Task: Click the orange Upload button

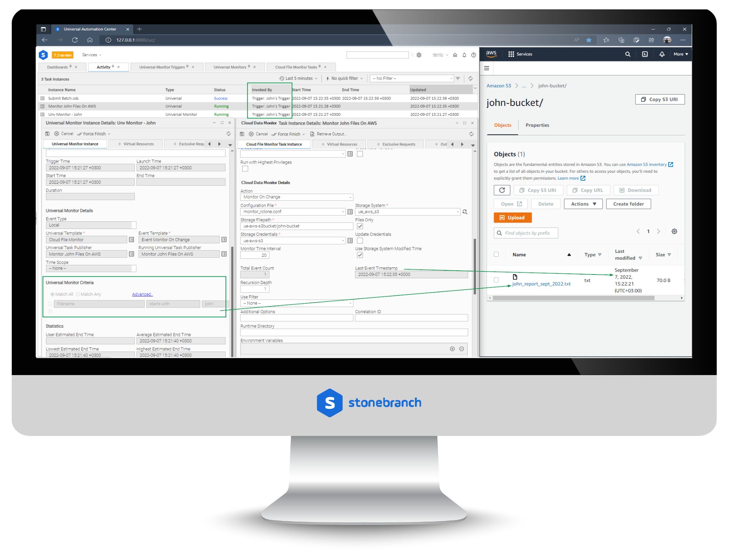Action: (513, 218)
